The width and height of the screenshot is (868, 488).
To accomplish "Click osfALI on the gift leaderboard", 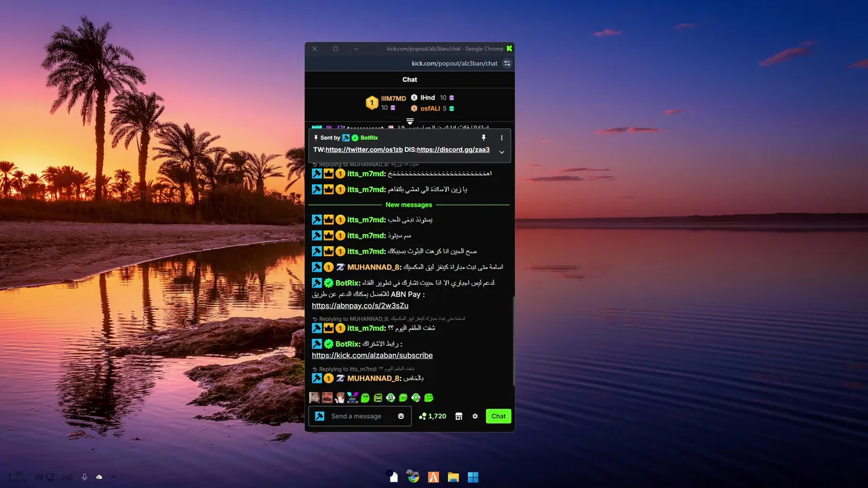I will coord(430,108).
